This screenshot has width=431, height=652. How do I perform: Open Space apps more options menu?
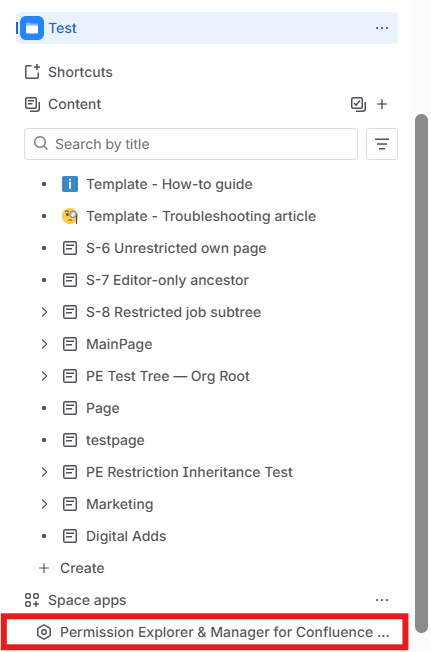382,600
